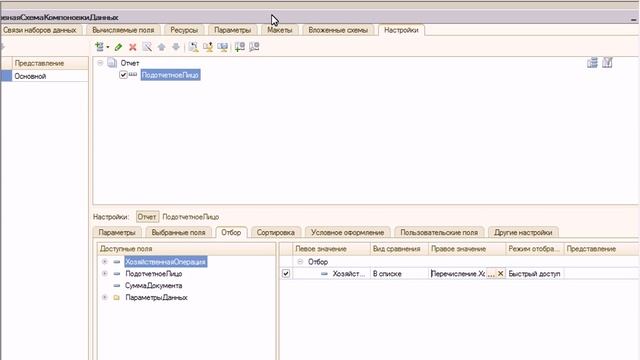Toggle the checkbox of the Хозяйст... filter row
Screen dimensions: 640x360
(x=286, y=273)
